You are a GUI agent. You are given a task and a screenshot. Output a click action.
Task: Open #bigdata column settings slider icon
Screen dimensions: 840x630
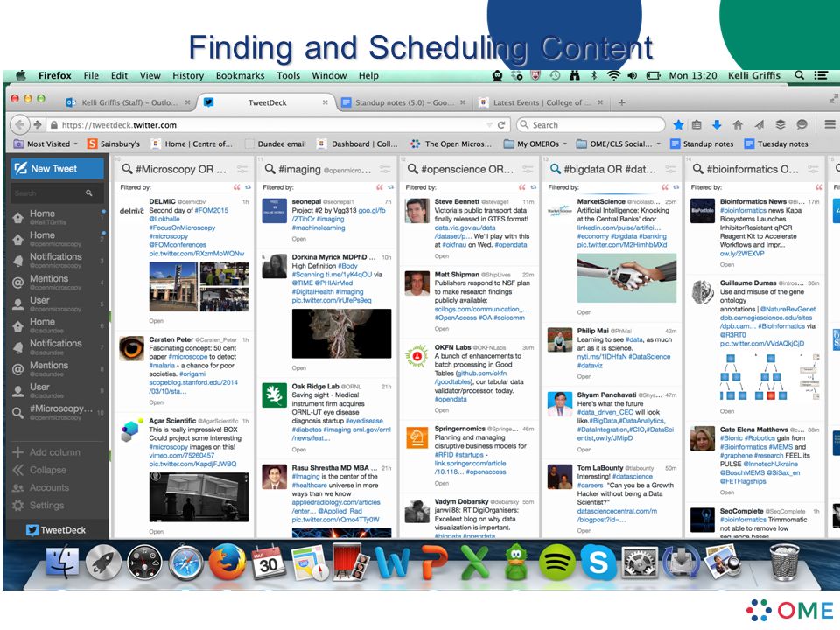[x=670, y=169]
